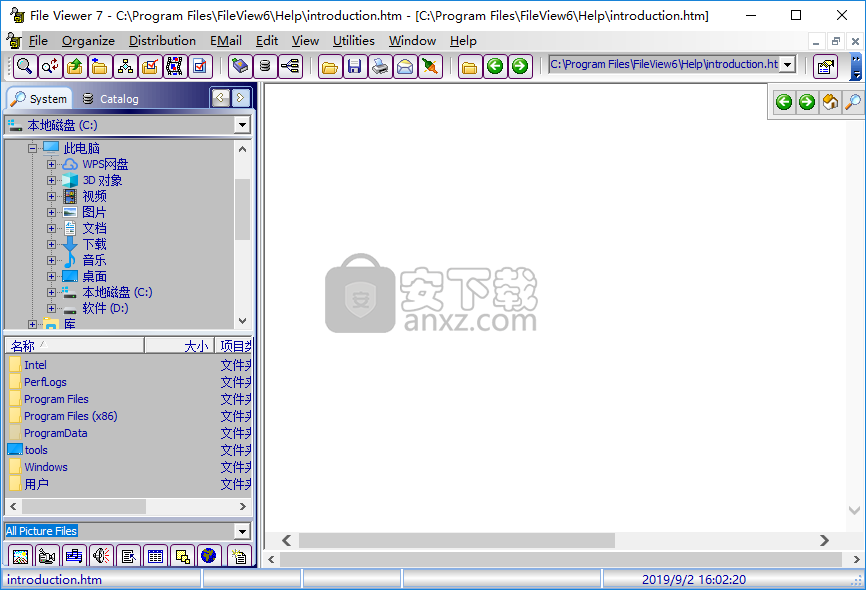
Task: Select the picture files filter icon
Action: 20,556
